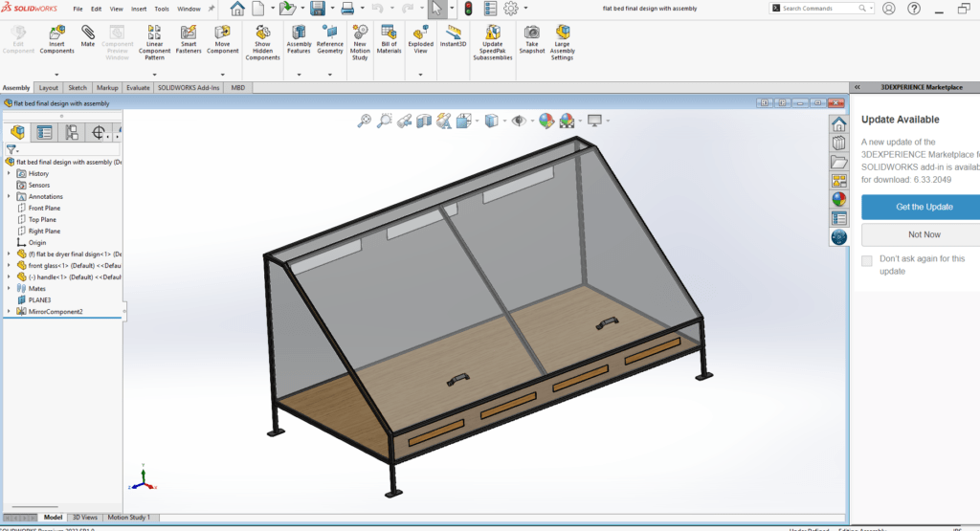Select the Mate tool
This screenshot has width=980, height=531.
[88, 36]
